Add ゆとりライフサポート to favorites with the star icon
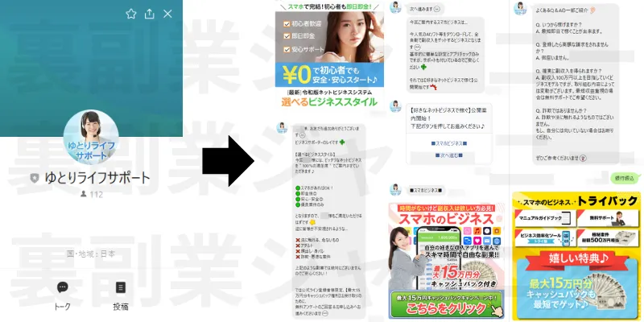This screenshot has width=644, height=322. 131,14
